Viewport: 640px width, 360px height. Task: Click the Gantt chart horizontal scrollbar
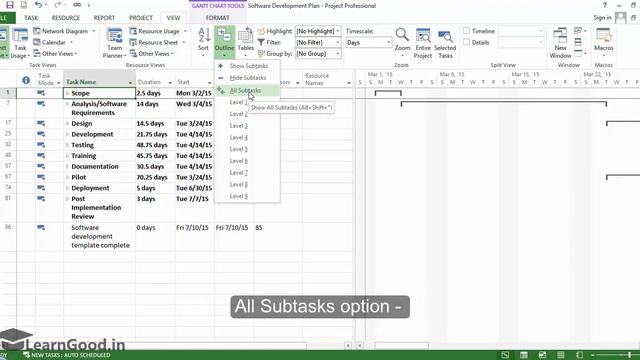401,346
